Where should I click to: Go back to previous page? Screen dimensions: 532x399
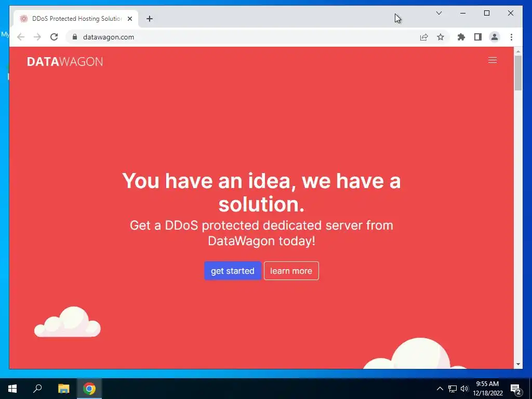coord(21,37)
